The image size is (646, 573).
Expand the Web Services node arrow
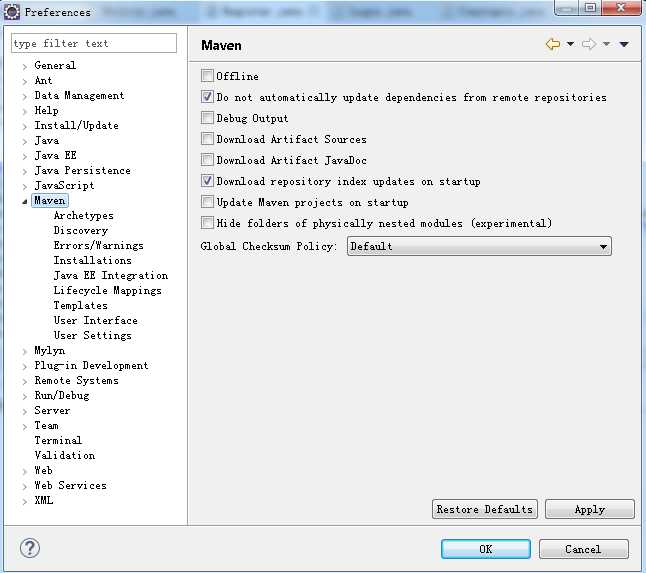pos(25,486)
